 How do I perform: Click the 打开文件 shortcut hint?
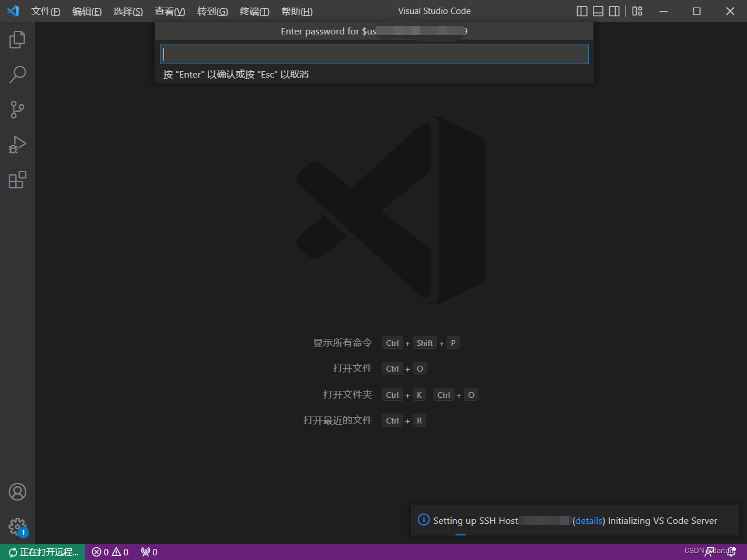[x=352, y=369]
